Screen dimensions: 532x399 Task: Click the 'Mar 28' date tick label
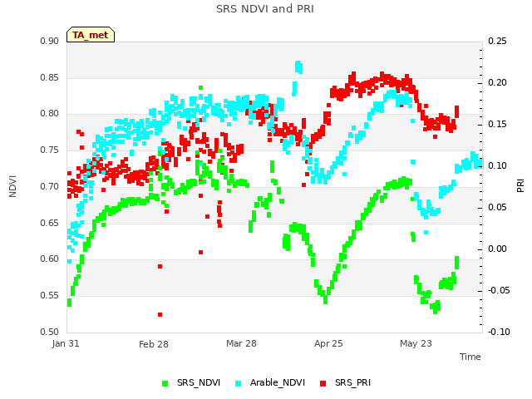point(241,343)
